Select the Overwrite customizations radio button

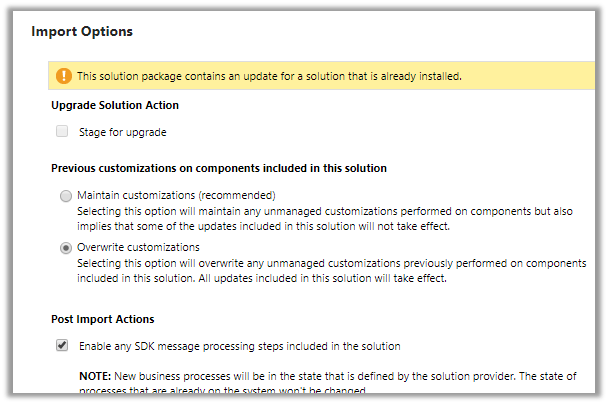click(x=66, y=248)
